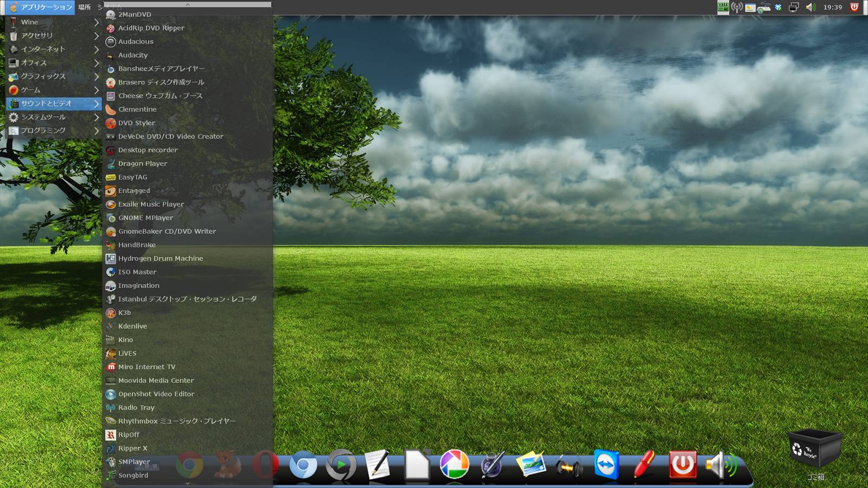This screenshot has width=868, height=488.
Task: Expand the ゲーム submenu
Action: tap(54, 90)
